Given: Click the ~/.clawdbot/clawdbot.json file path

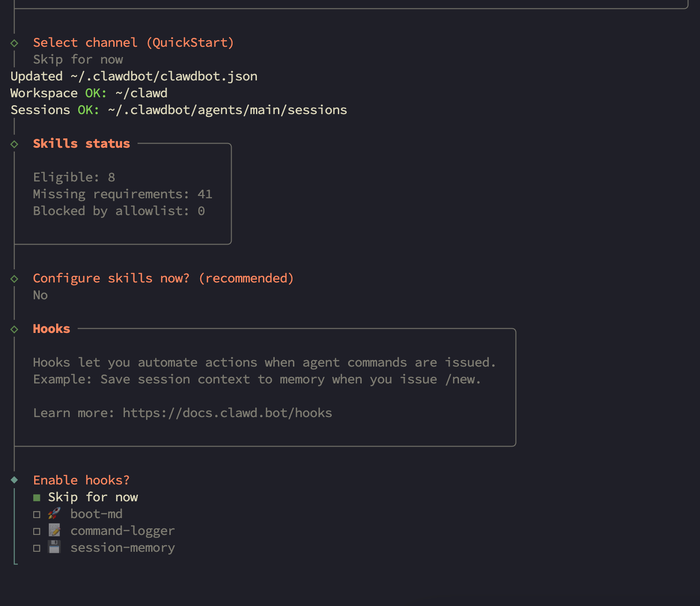Looking at the screenshot, I should pos(164,76).
